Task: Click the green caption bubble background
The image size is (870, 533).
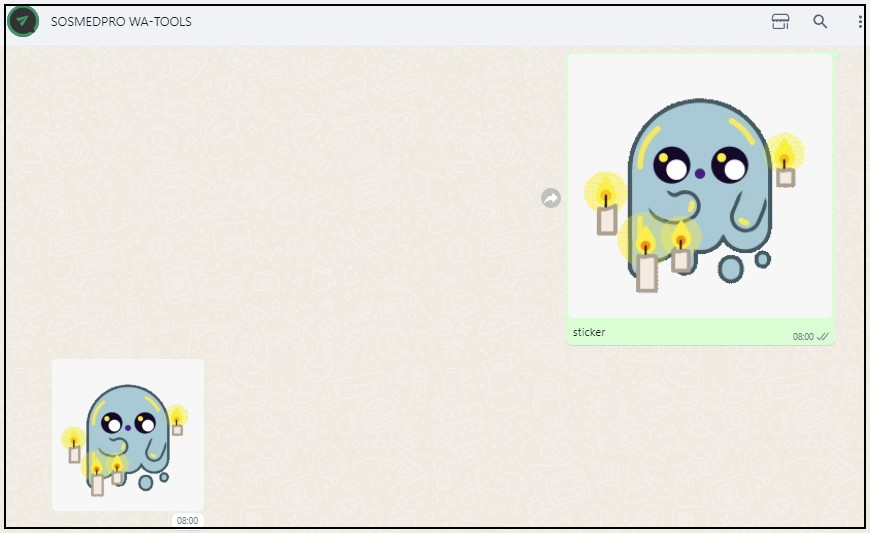Action: click(694, 332)
